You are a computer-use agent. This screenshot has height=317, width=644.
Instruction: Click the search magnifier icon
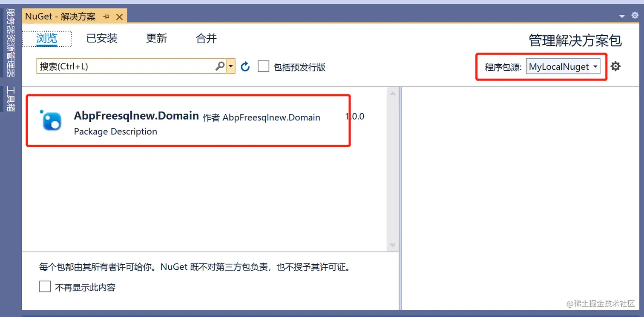point(219,66)
